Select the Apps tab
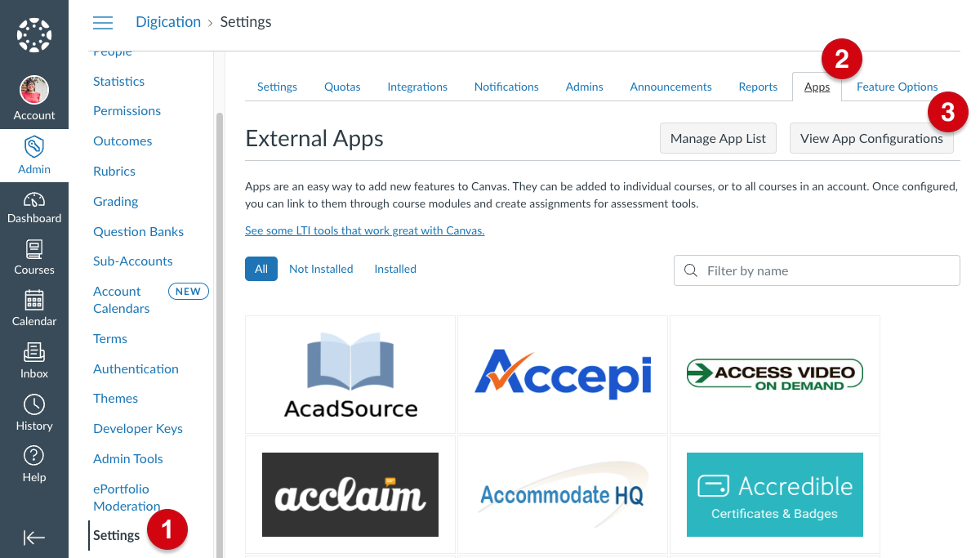This screenshot has width=980, height=558. 817,87
